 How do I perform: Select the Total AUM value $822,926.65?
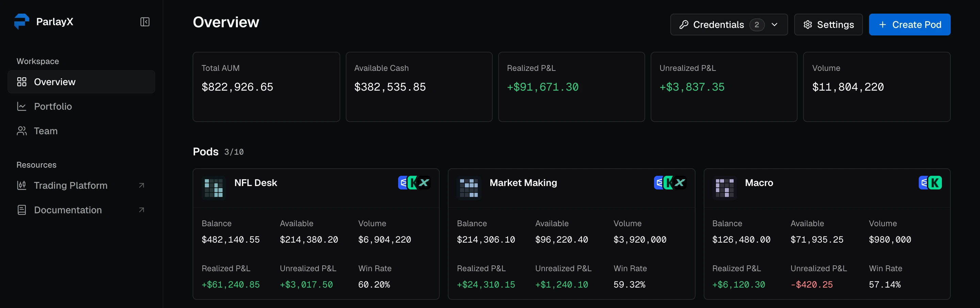[x=238, y=87]
